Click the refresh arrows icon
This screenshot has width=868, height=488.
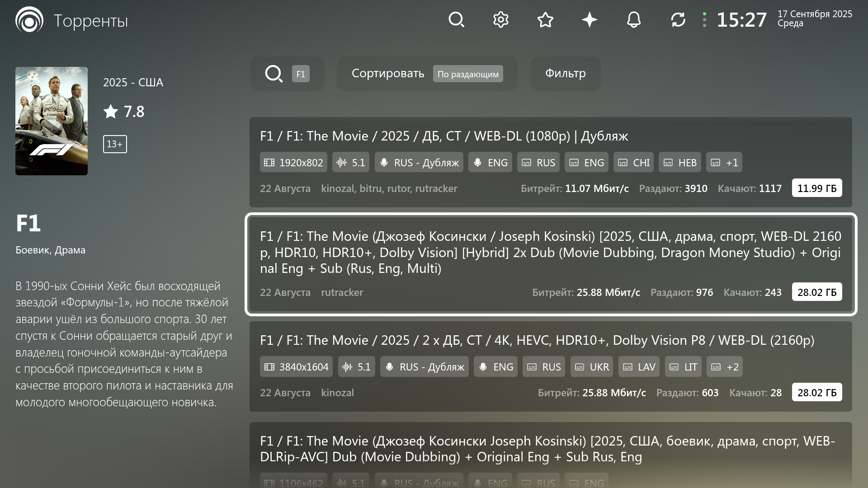(x=678, y=20)
